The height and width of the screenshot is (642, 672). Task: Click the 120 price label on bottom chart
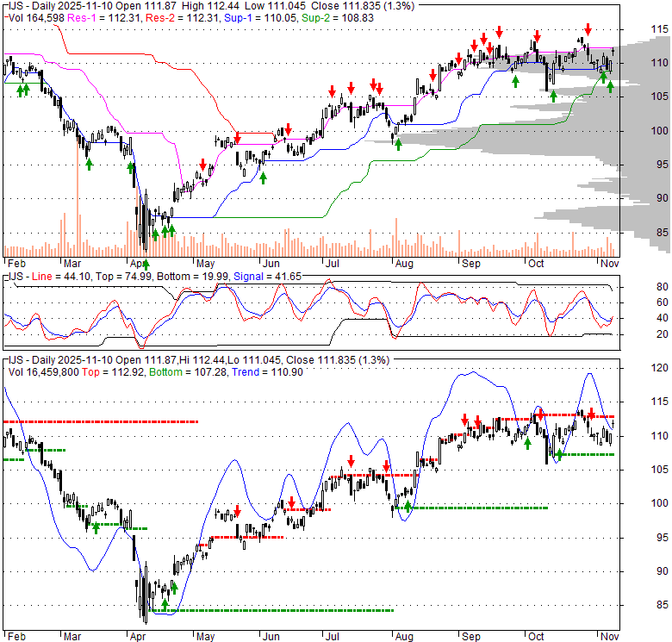[x=660, y=368]
